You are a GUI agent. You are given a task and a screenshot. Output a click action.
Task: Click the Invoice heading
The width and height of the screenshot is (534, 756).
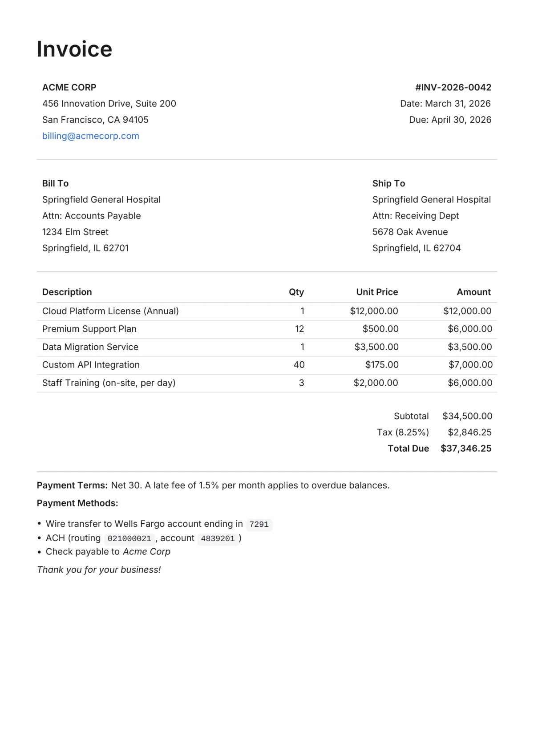tap(74, 49)
